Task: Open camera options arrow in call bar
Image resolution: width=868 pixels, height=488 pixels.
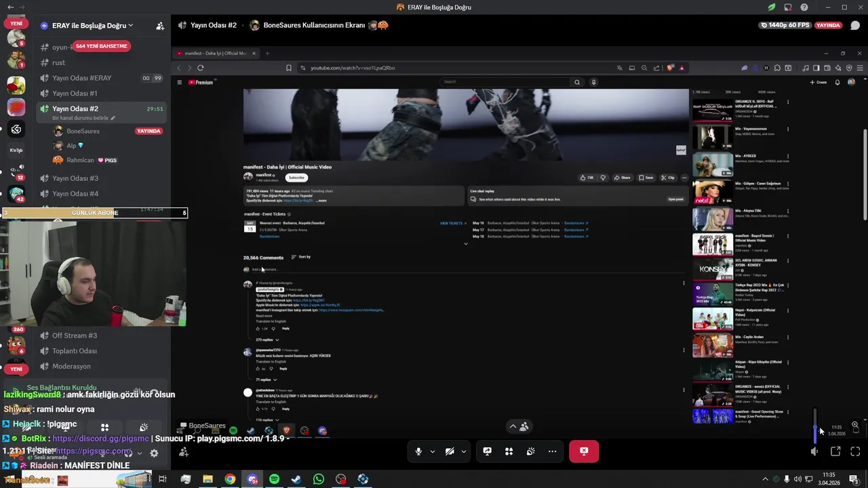Action: pos(464,451)
